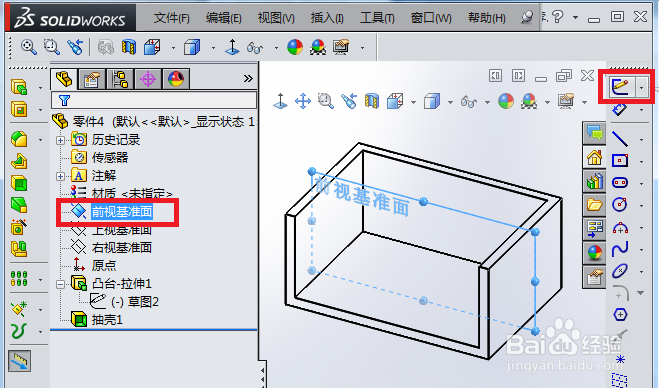Expand the hidden manager tabs chevron
The image size is (659, 388).
(x=248, y=79)
